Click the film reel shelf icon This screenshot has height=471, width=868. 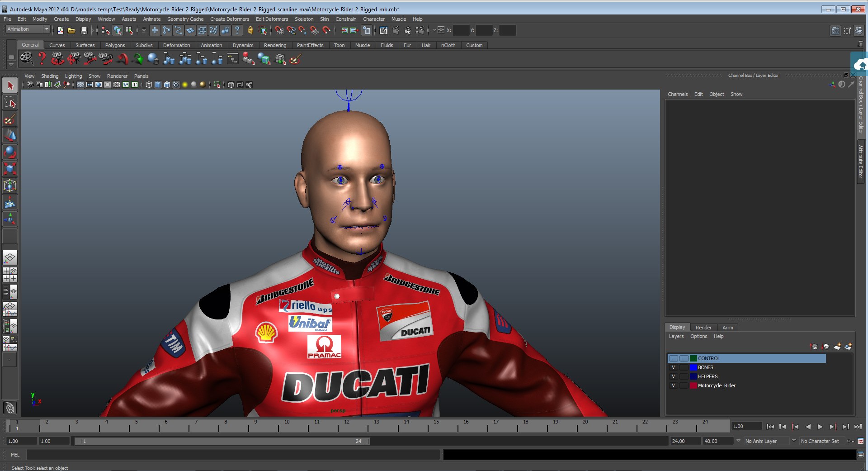pyautogui.click(x=26, y=58)
